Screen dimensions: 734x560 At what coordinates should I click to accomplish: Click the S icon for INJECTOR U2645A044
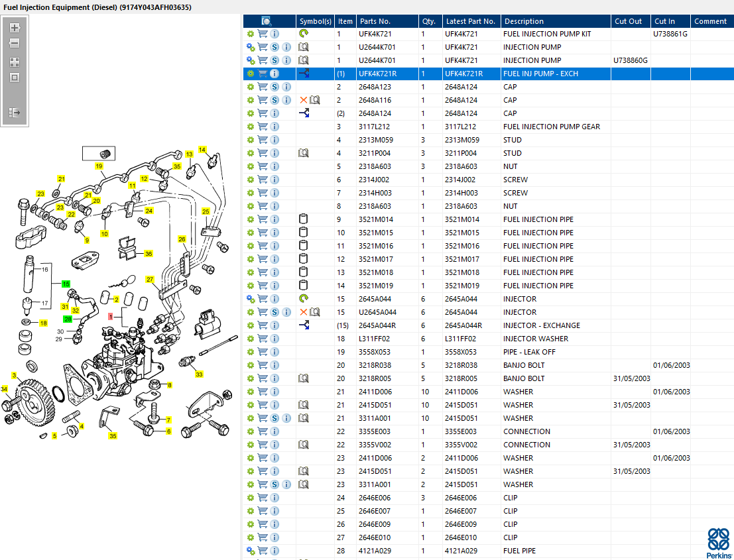pyautogui.click(x=275, y=312)
